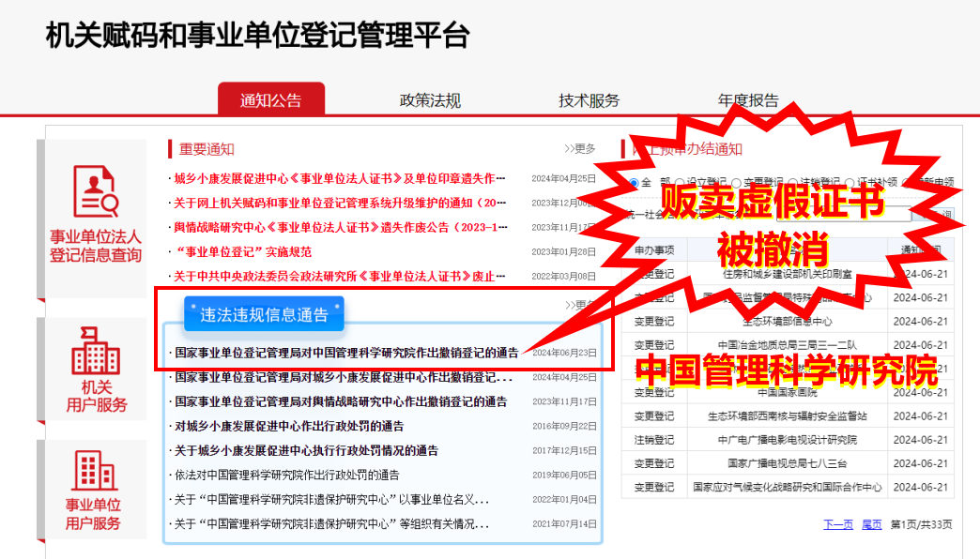Click the 机关用户服务 sidebar label
The width and height of the screenshot is (980, 559).
pyautogui.click(x=97, y=396)
